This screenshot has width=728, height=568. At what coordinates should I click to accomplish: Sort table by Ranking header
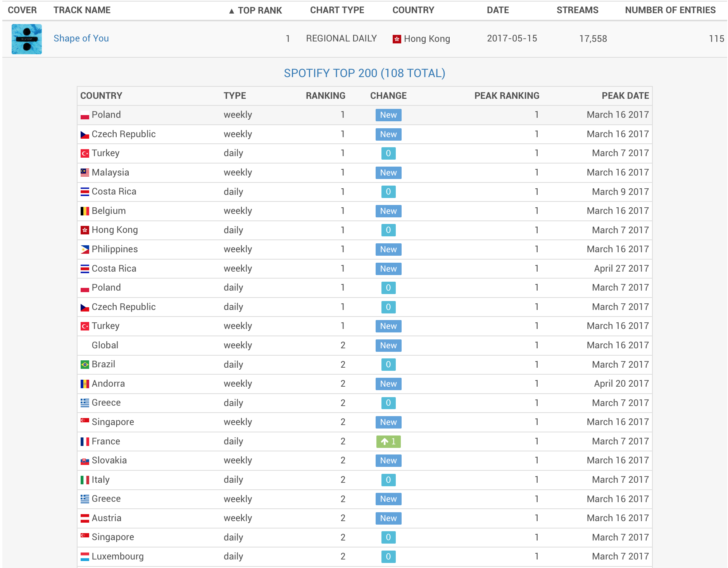click(325, 96)
